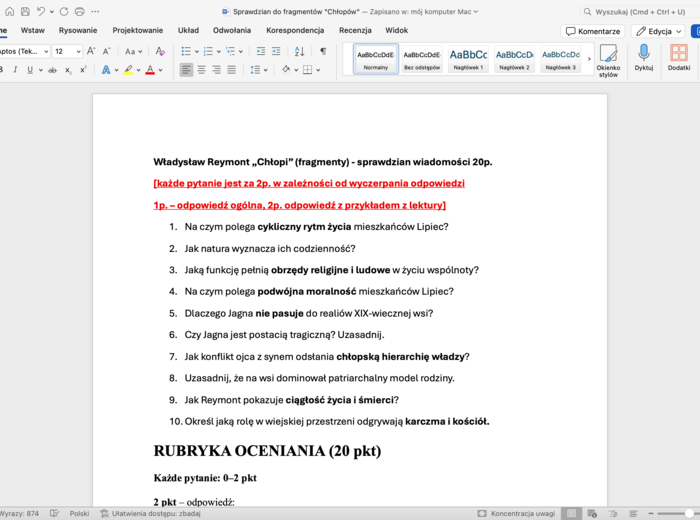The image size is (700, 520).
Task: Click the Clear Formatting icon
Action: tap(160, 51)
